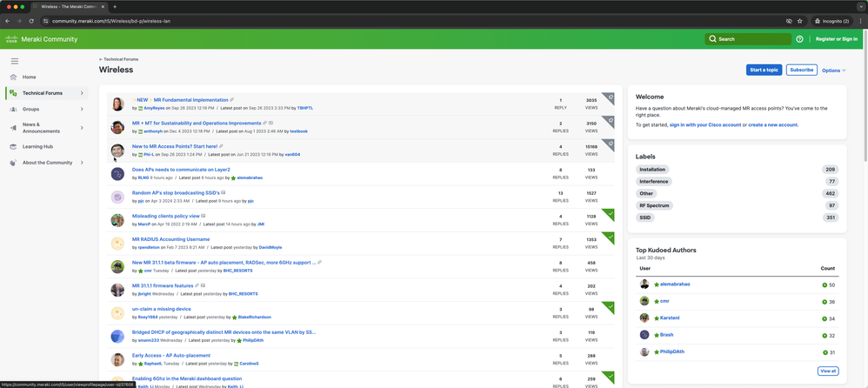The width and height of the screenshot is (868, 388).
Task: Filter by the SSID label
Action: [x=644, y=218]
